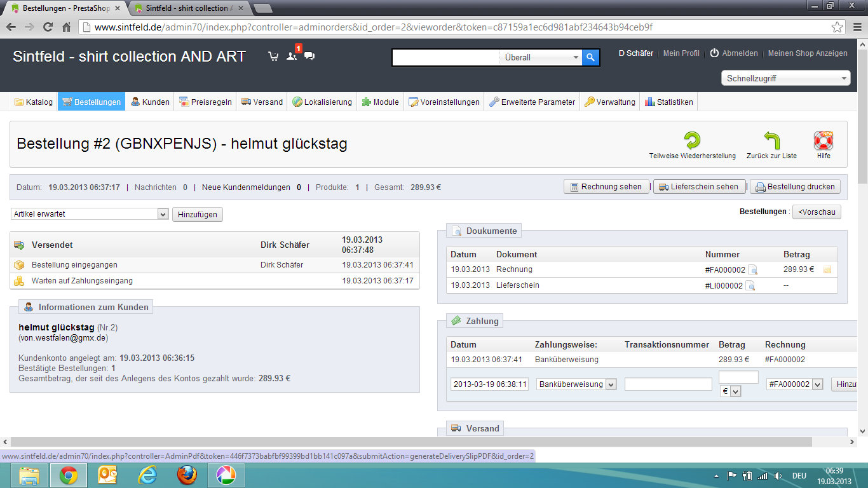Click the Zurück zur Liste arrow icon

pos(771,140)
